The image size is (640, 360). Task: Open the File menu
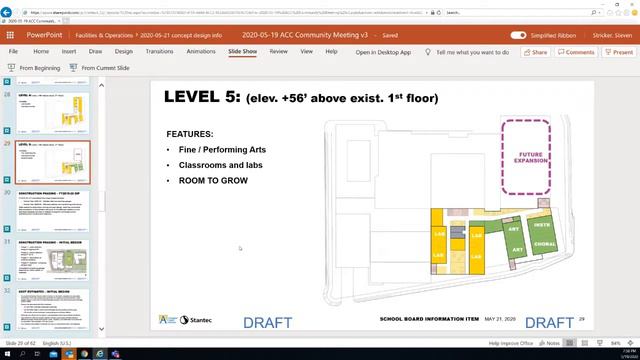[x=13, y=51]
